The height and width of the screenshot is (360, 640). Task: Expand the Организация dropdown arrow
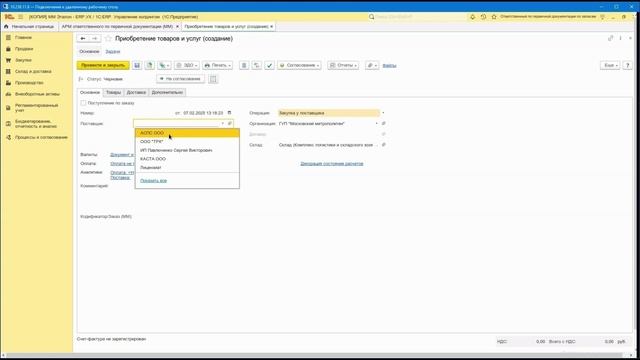pos(376,123)
